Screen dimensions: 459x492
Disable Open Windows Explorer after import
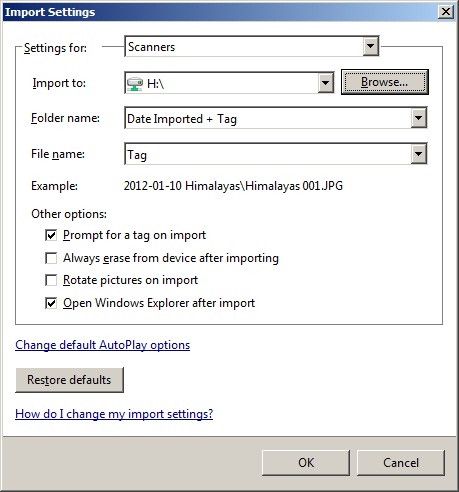pyautogui.click(x=51, y=303)
